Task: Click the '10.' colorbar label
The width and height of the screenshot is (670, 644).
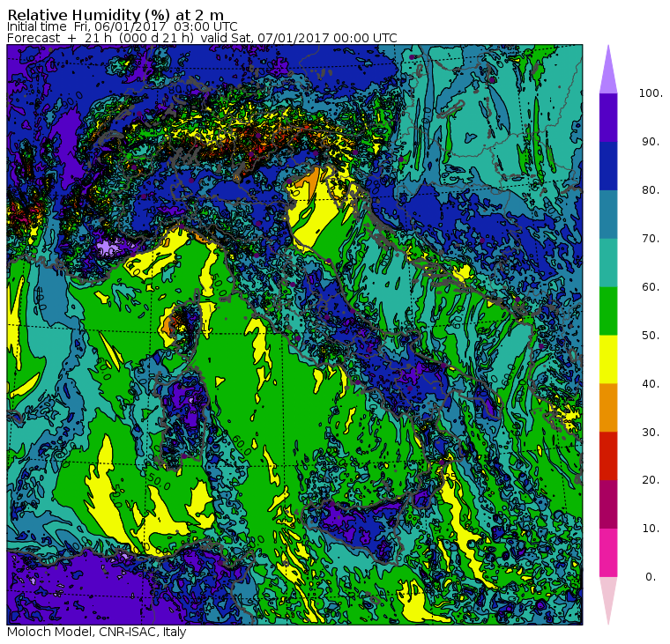Action: point(651,529)
